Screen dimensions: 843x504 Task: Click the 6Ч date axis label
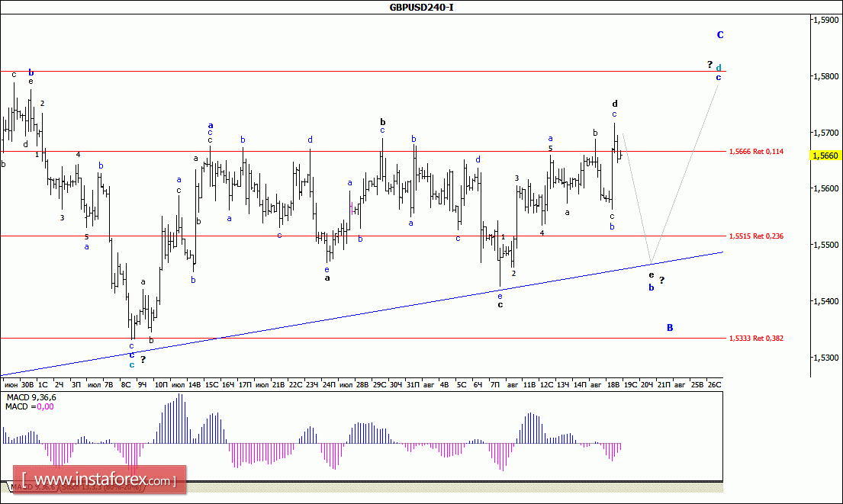click(478, 385)
